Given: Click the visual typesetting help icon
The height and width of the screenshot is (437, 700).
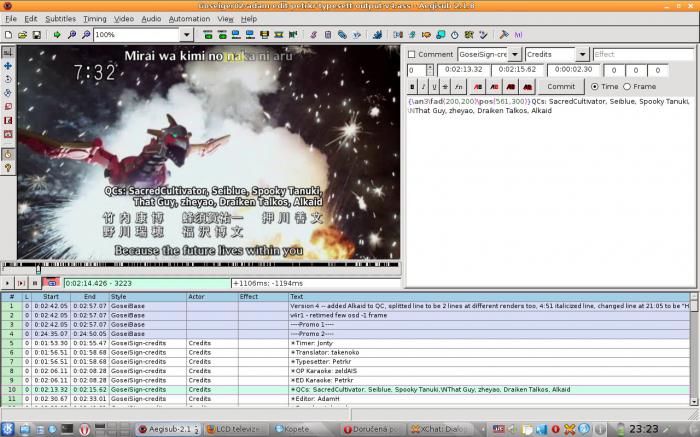Looking at the screenshot, I should tap(8, 168).
